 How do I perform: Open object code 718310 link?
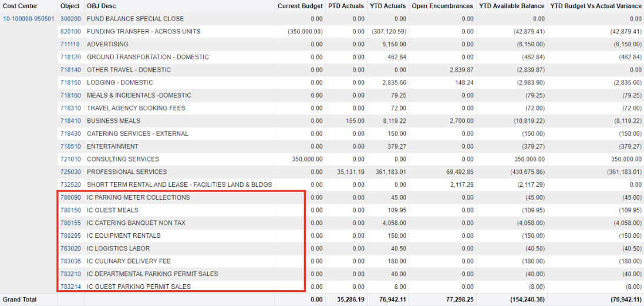70,108
